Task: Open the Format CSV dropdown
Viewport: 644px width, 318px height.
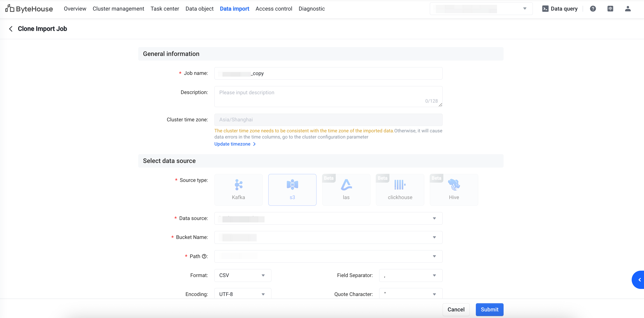Action: 243,275
